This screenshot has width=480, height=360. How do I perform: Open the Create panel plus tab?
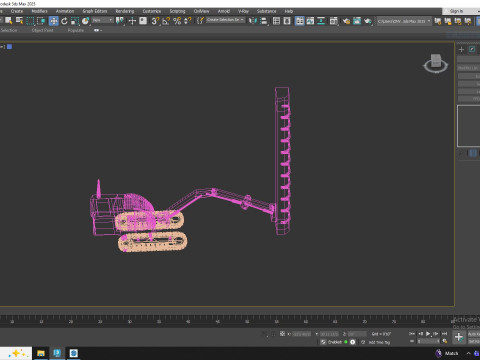pyautogui.click(x=461, y=49)
